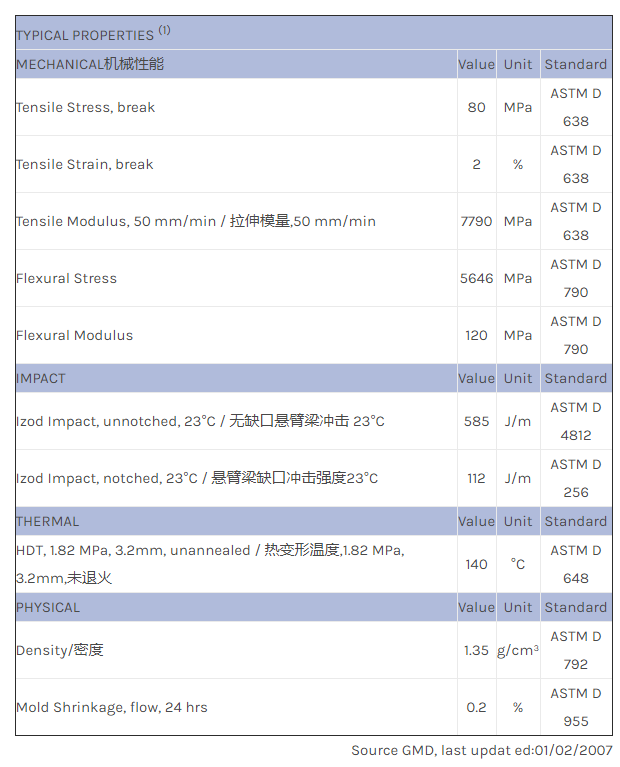Click the Flexural Modulus row label
Viewport: 620px width, 767px height.
coord(75,335)
